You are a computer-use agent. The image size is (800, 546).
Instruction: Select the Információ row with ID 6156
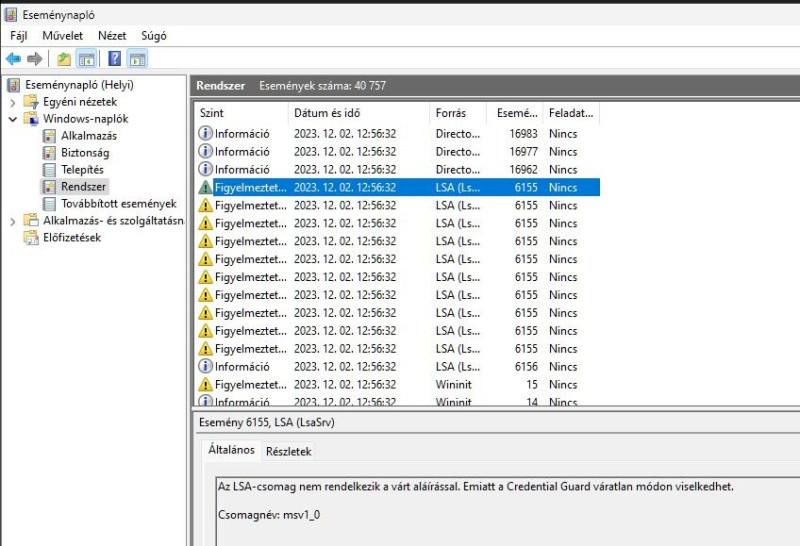(x=398, y=366)
